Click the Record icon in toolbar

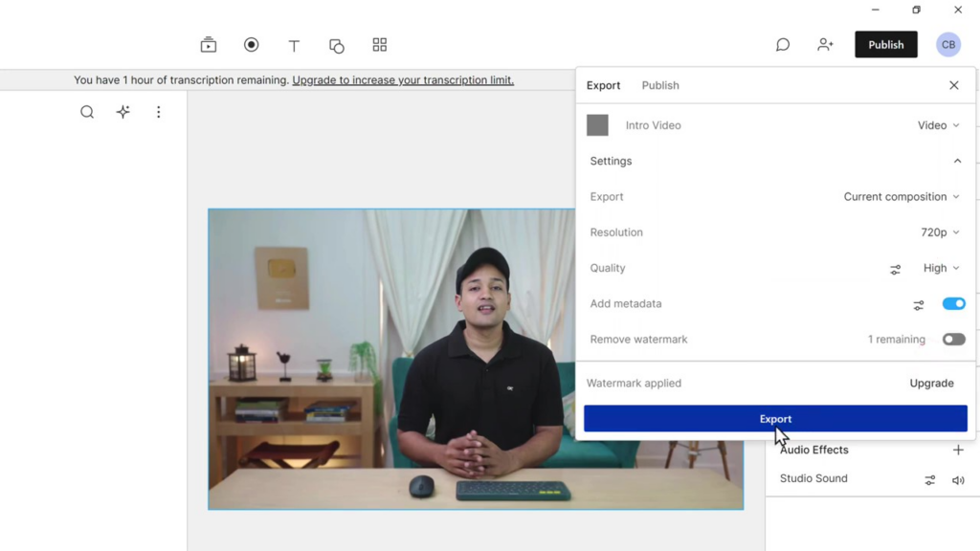click(252, 44)
